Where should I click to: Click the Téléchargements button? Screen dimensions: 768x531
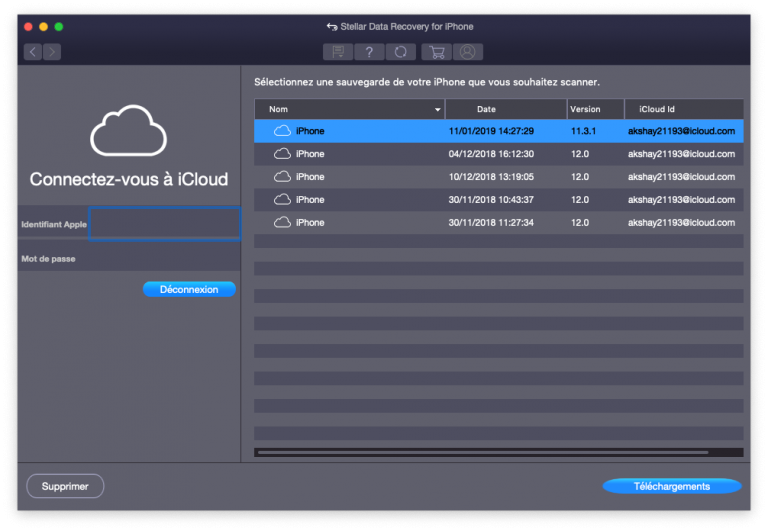pyautogui.click(x=671, y=486)
